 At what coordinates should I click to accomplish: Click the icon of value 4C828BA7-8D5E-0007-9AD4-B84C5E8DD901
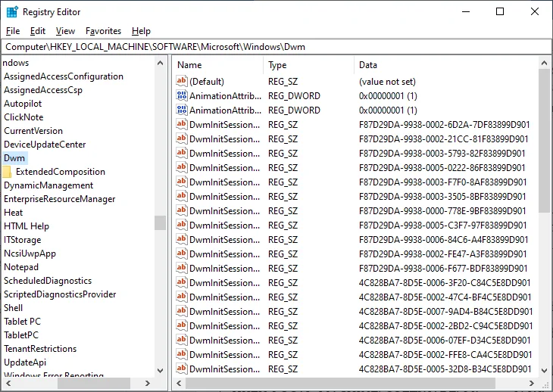(181, 311)
